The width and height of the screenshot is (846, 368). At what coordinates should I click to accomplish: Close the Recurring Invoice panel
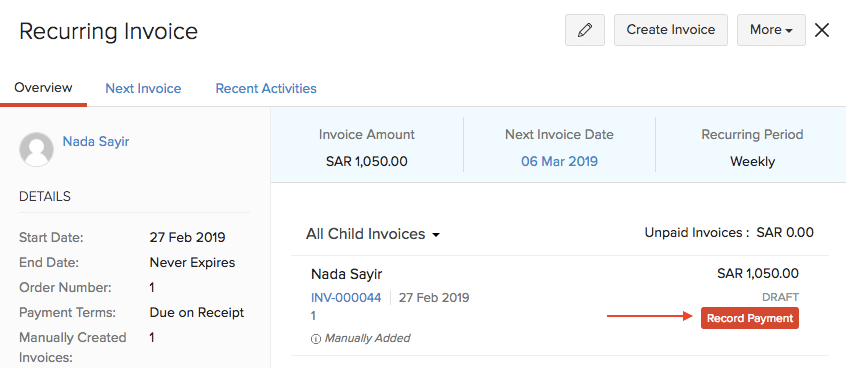822,30
